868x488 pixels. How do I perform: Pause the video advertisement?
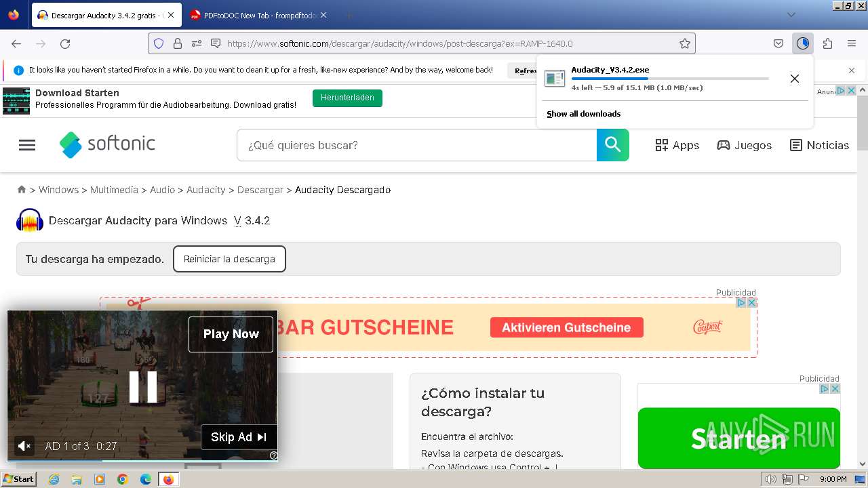click(x=143, y=387)
